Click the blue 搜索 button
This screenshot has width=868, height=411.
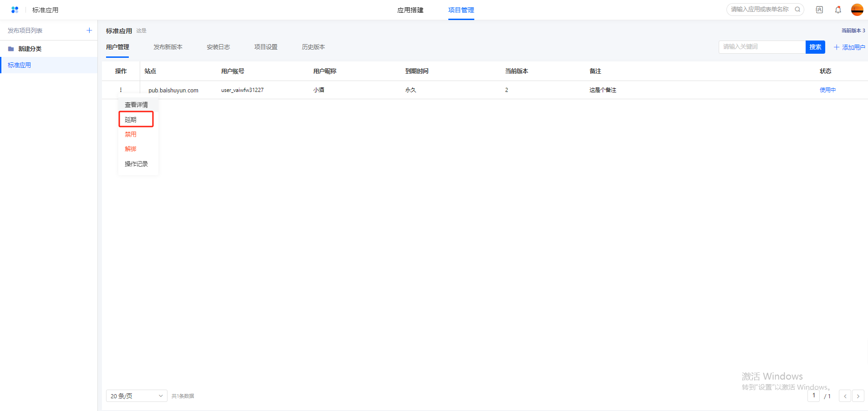(815, 47)
